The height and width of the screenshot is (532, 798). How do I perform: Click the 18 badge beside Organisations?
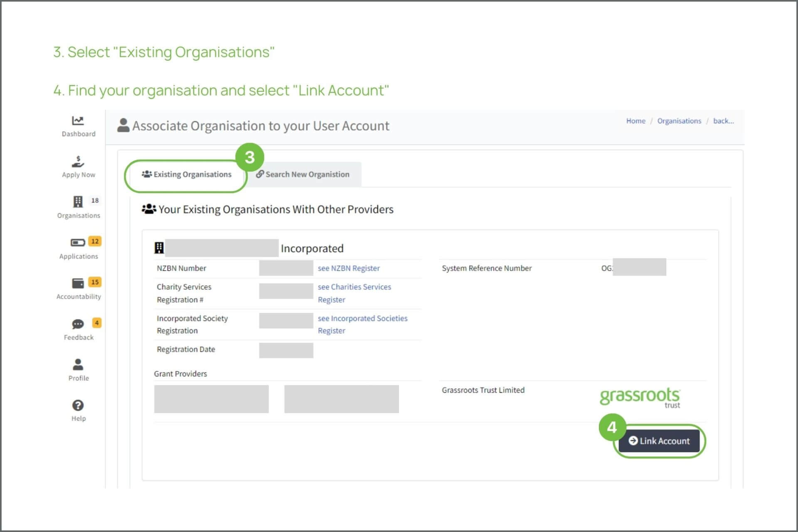95,200
